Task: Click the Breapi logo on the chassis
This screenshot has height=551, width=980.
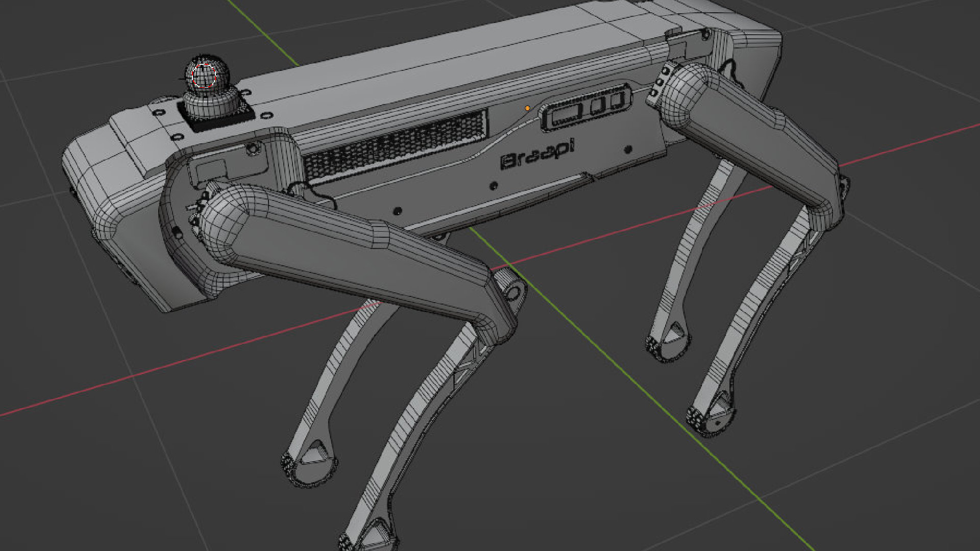Action: point(537,153)
